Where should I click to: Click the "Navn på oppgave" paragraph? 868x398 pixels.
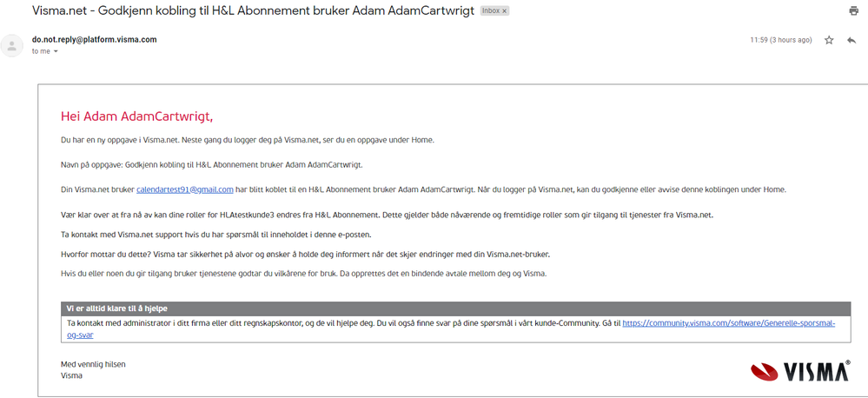211,164
